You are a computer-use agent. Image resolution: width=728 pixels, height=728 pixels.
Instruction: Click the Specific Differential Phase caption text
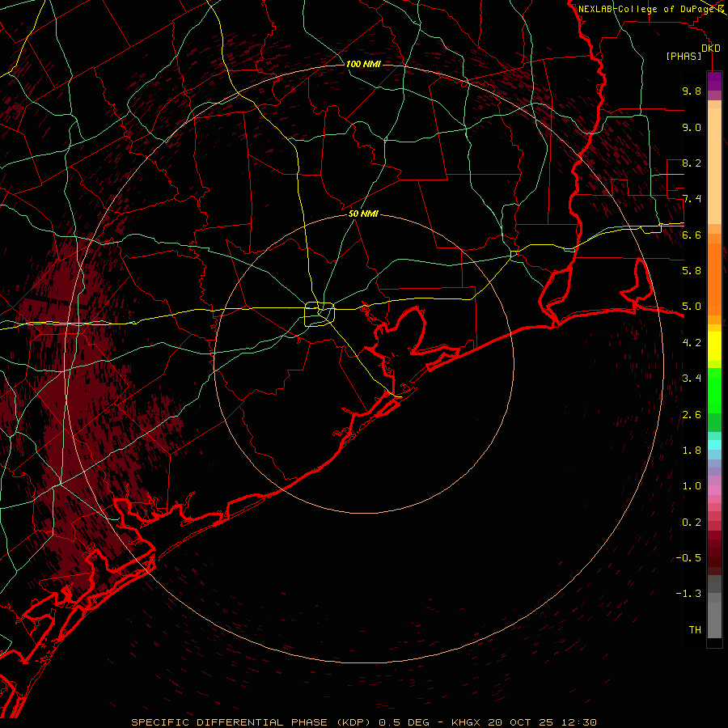tap(364, 722)
